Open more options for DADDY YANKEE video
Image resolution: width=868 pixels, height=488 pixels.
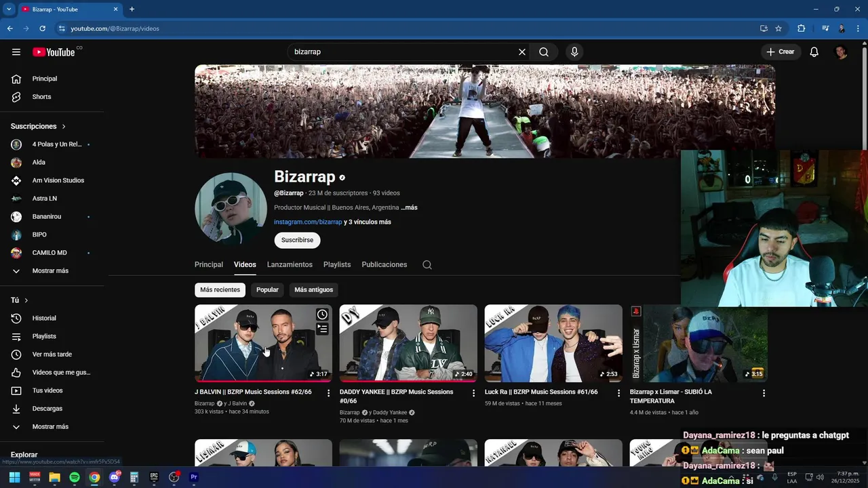[474, 393]
